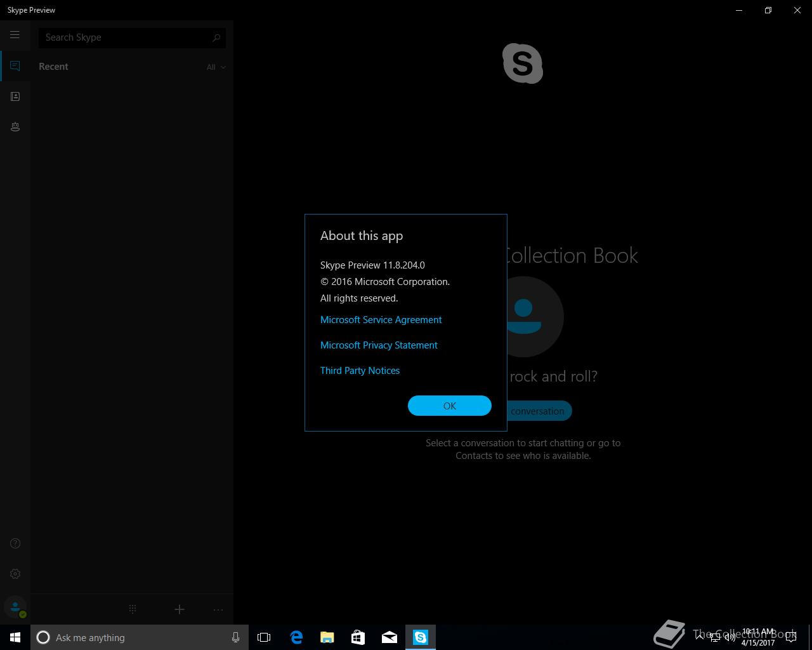Screen dimensions: 812x650
Task: Click the Cortana microphone icon
Action: [235, 637]
